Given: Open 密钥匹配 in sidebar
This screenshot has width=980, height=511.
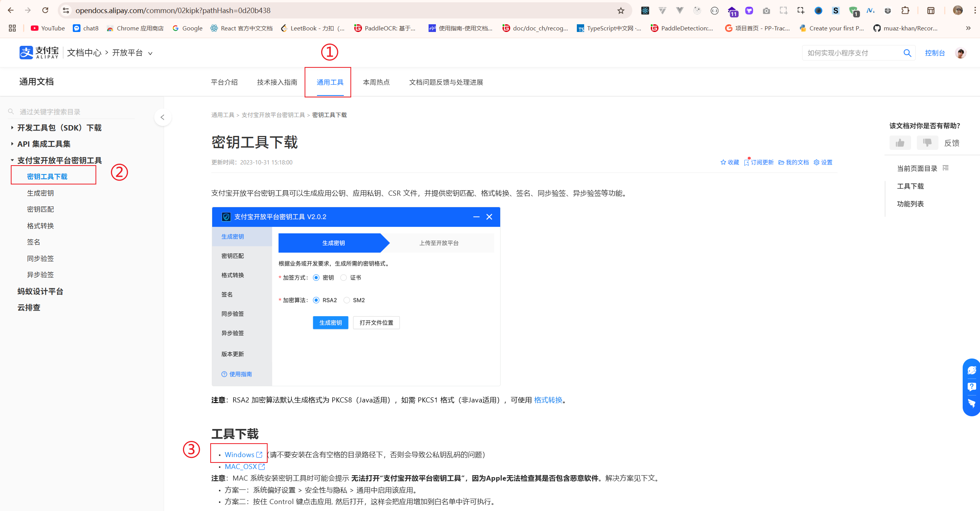Looking at the screenshot, I should point(40,209).
